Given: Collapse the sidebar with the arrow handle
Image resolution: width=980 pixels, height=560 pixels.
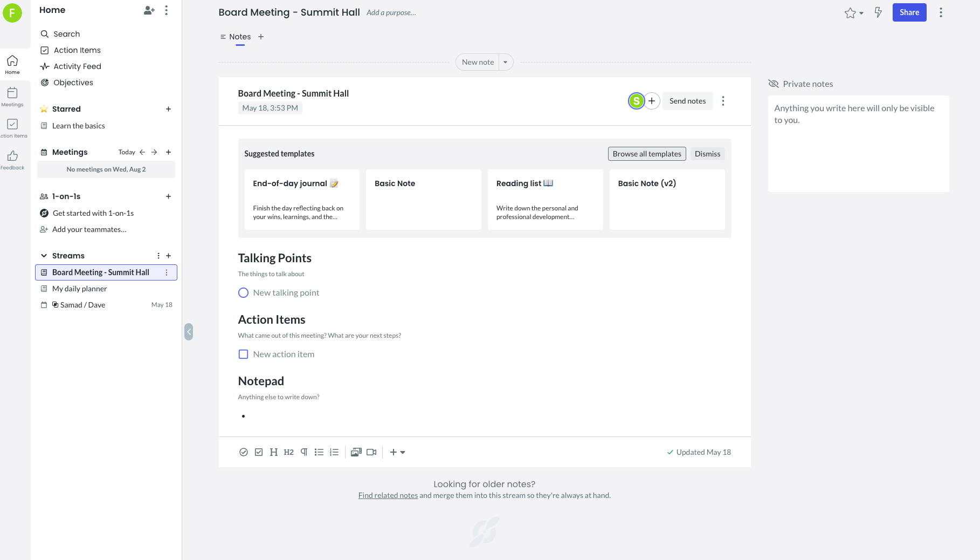Looking at the screenshot, I should pos(188,331).
